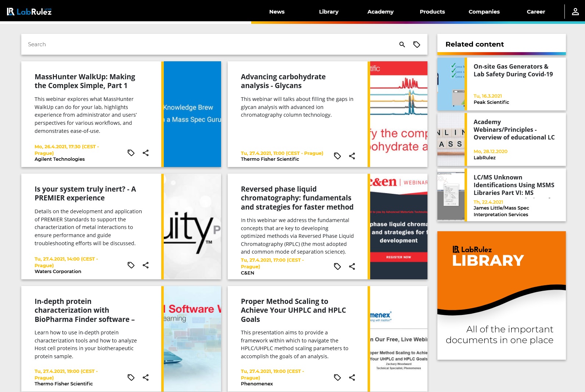The height and width of the screenshot is (392, 585).
Task: Open tag filter beside the search icon
Action: click(x=417, y=44)
